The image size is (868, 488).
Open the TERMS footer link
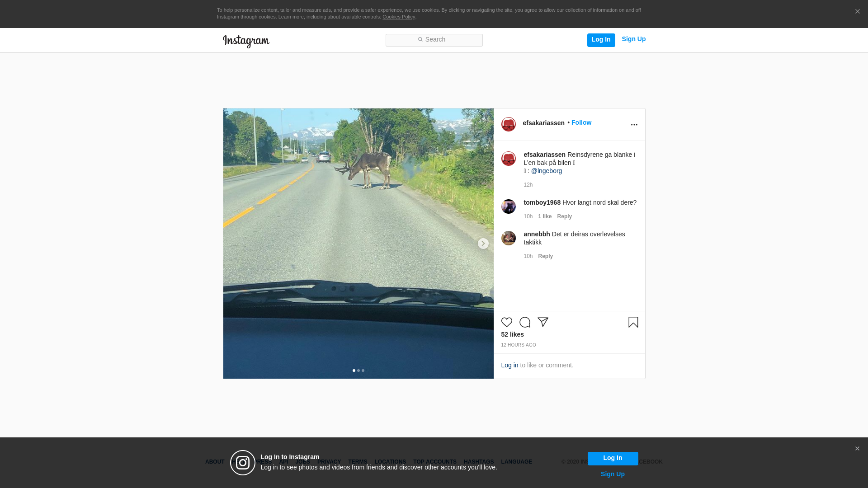tap(358, 462)
